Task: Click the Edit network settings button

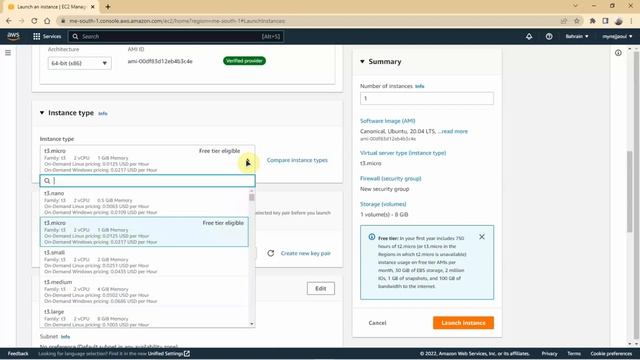Action: [x=320, y=288]
